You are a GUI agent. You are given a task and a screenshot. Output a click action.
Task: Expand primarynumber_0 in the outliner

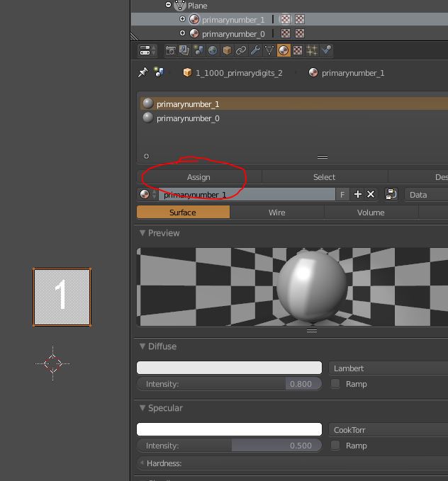pyautogui.click(x=182, y=33)
